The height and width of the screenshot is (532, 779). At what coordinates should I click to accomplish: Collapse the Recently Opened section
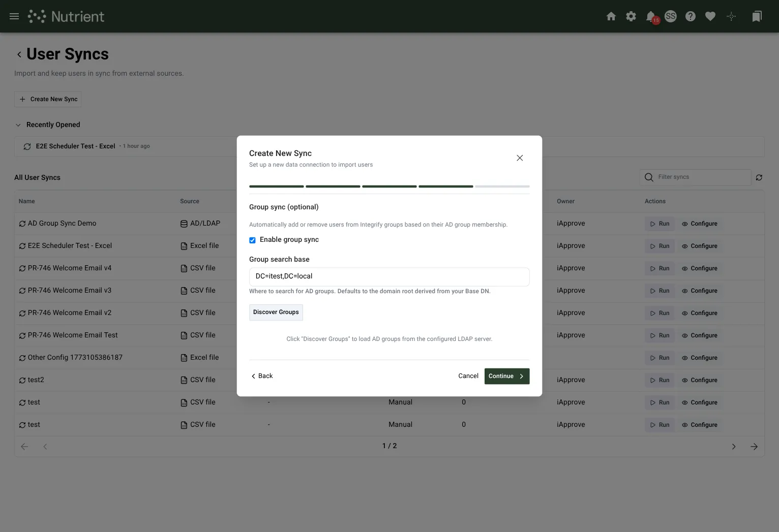coord(18,125)
